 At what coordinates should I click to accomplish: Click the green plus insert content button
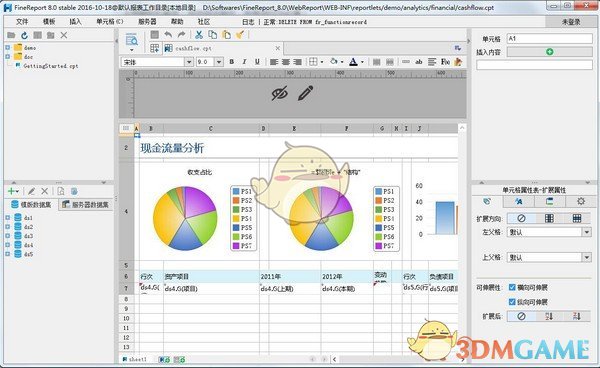click(x=550, y=52)
